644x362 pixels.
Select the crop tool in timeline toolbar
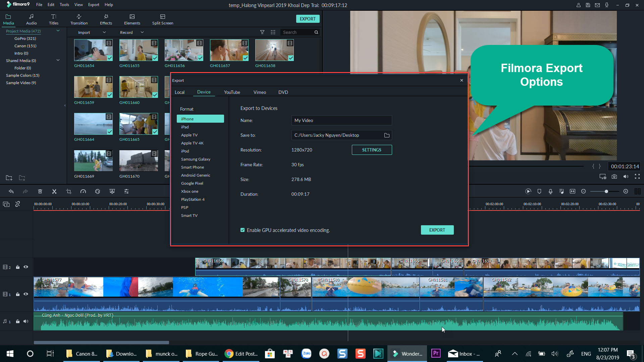[69, 191]
